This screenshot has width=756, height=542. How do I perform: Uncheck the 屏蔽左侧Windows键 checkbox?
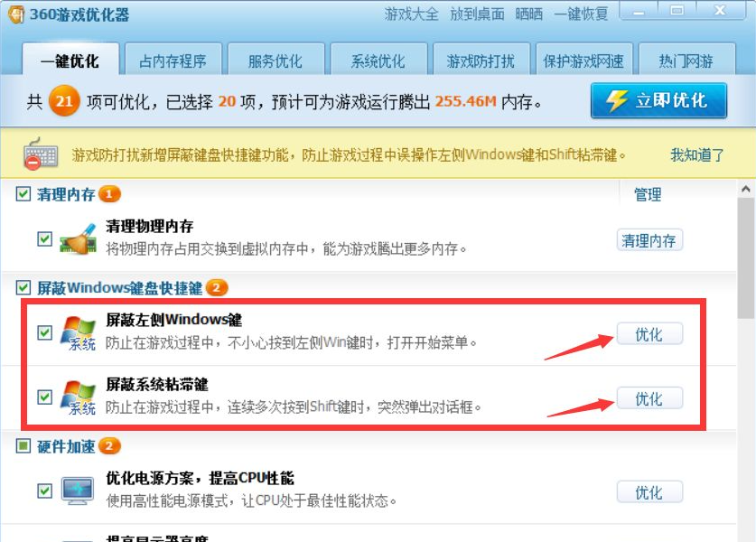[45, 332]
